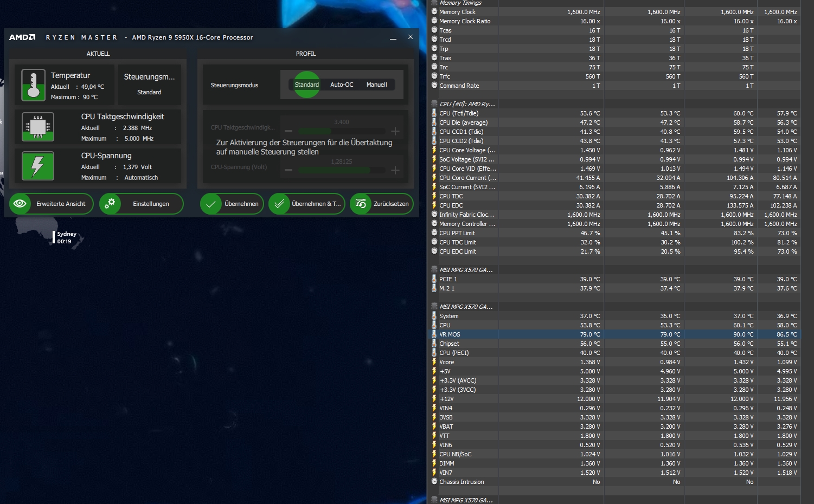Click the CPU chip Taktgeschwindigkeit icon
Screen dimensions: 814x504
(x=38, y=127)
